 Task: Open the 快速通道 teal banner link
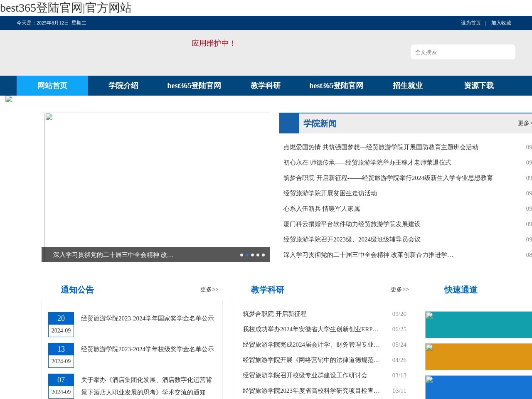478,324
